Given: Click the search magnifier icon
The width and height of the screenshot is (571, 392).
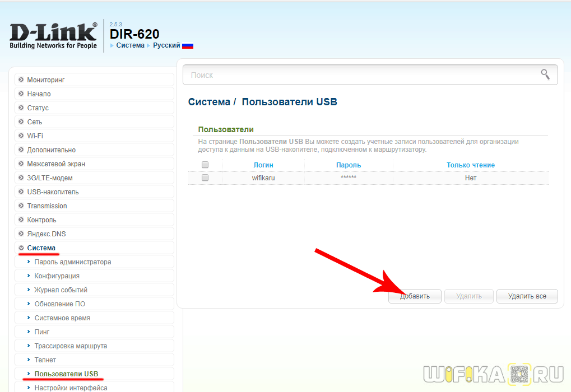Looking at the screenshot, I should pos(545,74).
